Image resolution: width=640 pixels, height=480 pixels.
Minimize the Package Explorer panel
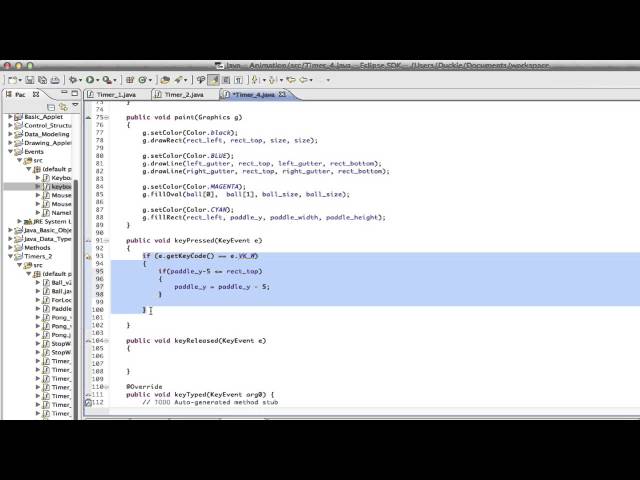[x=64, y=93]
